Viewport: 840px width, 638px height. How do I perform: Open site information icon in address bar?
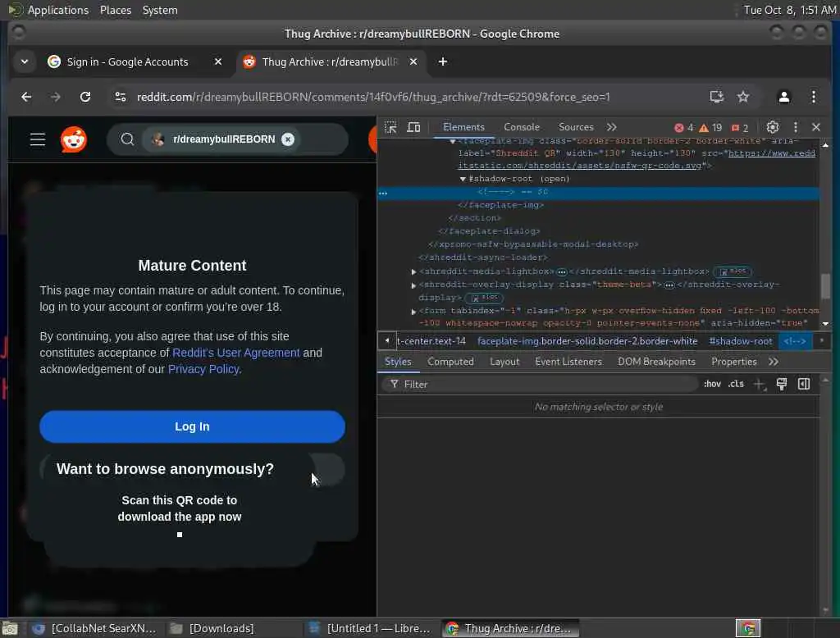pos(121,97)
